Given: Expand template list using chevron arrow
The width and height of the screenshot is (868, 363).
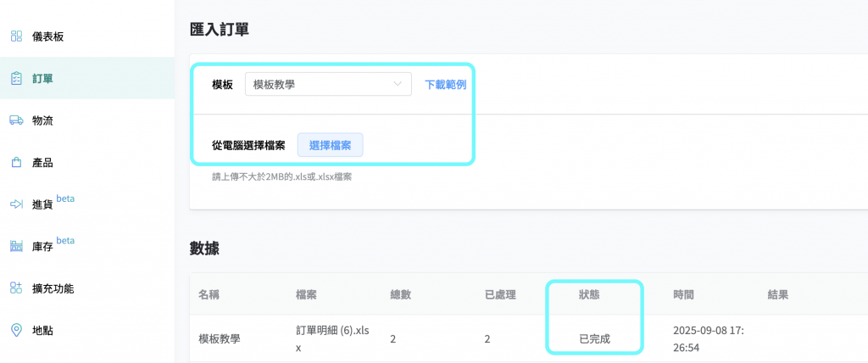Looking at the screenshot, I should [x=398, y=84].
